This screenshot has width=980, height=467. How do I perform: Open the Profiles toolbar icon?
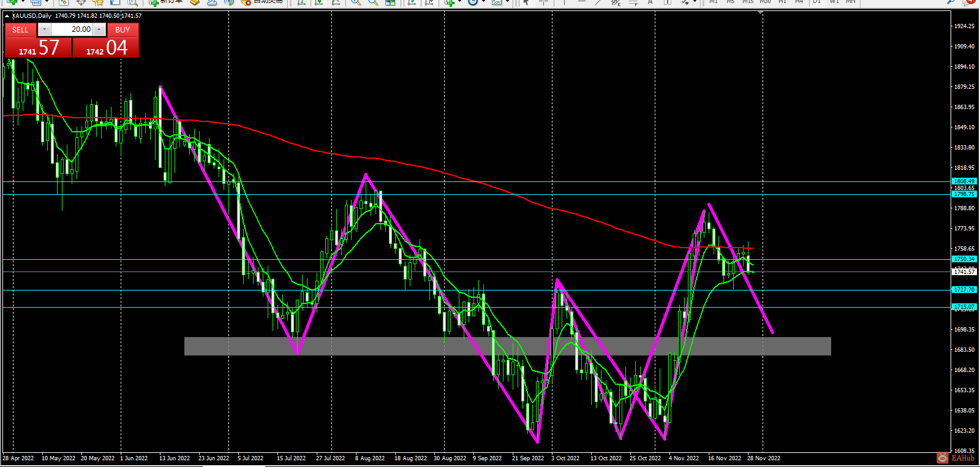click(36, 2)
